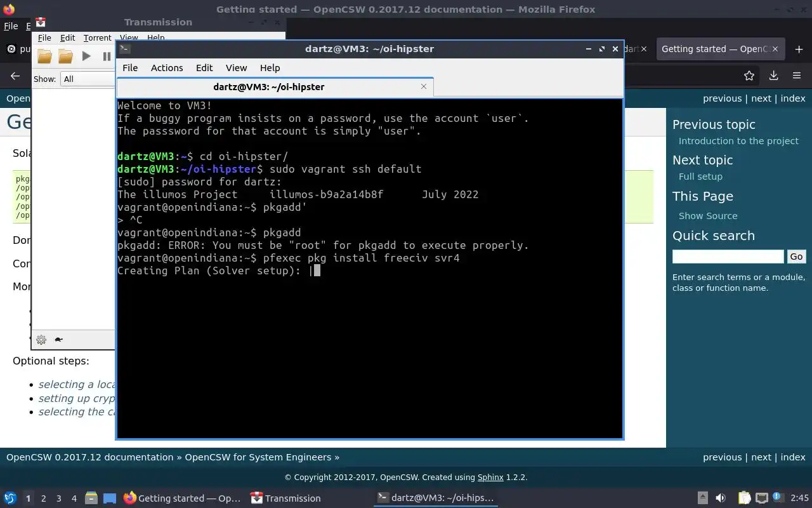The image size is (812, 508).
Task: Open the terminal View menu
Action: click(x=236, y=68)
